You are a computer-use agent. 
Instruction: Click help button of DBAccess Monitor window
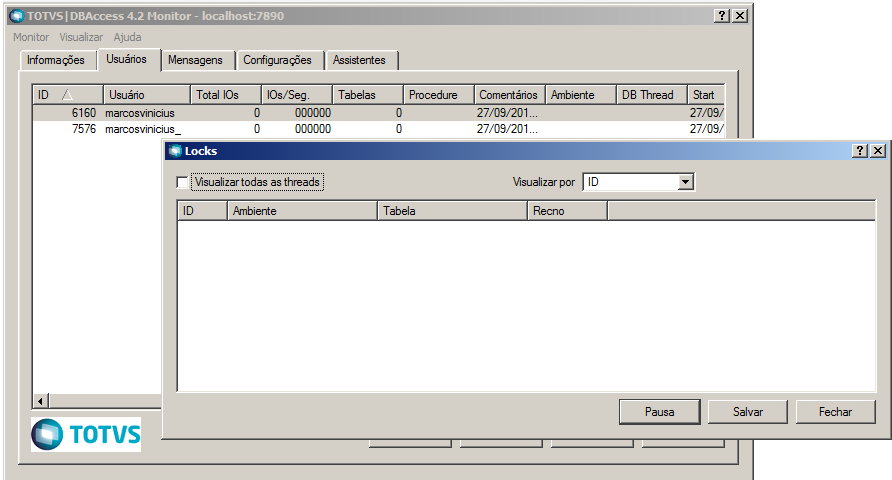721,16
